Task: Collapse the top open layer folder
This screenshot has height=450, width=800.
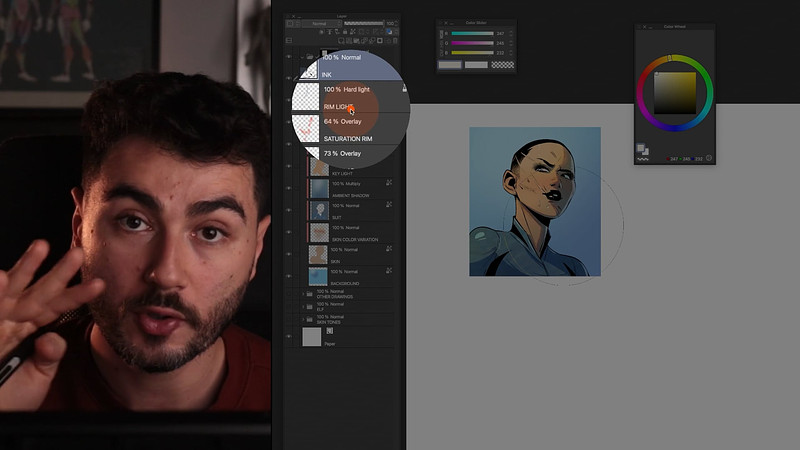Action: (x=302, y=57)
